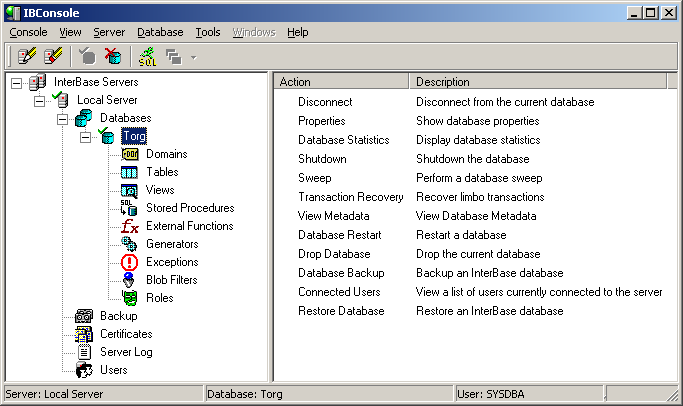Click the Action column header
Image resolution: width=683 pixels, height=406 pixels.
[x=342, y=82]
